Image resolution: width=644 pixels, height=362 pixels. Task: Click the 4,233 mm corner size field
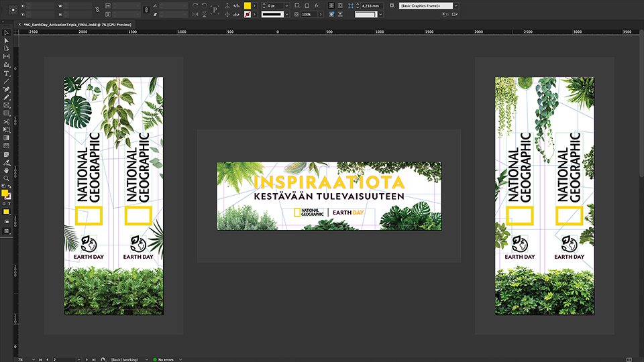[372, 6]
